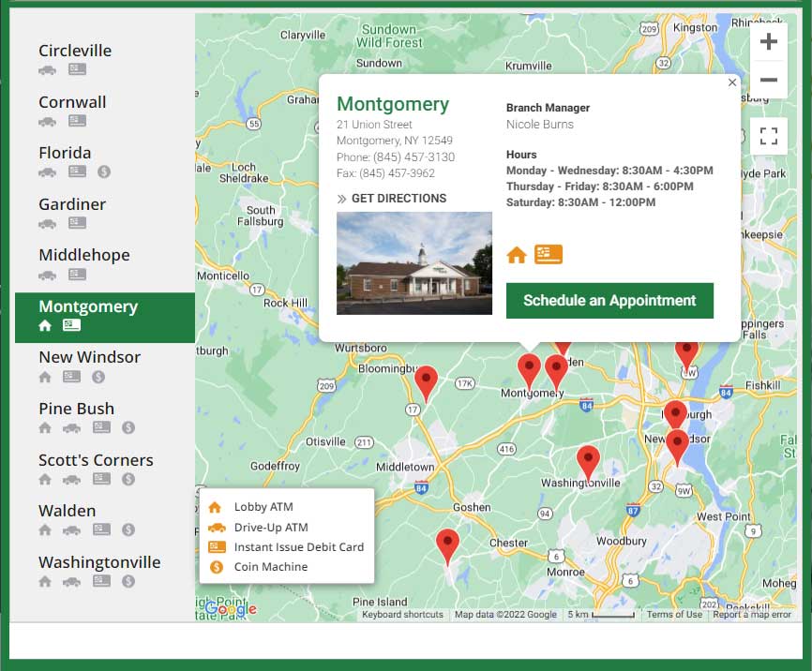Click Lobby ATM icon in Montgomery popup

517,255
